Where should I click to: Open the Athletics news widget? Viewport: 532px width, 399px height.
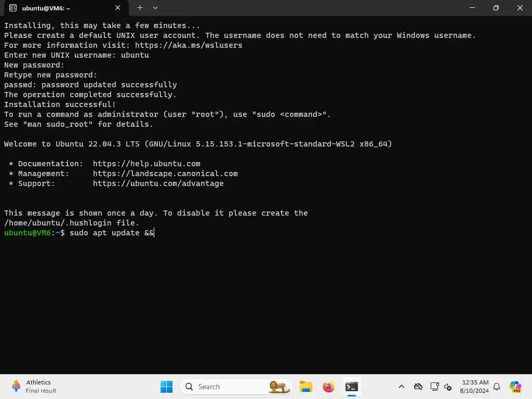[x=34, y=387]
